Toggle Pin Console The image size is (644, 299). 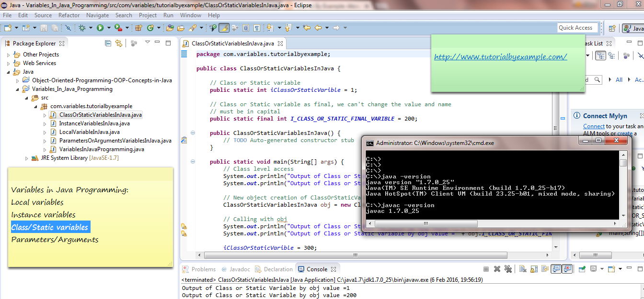(x=582, y=269)
